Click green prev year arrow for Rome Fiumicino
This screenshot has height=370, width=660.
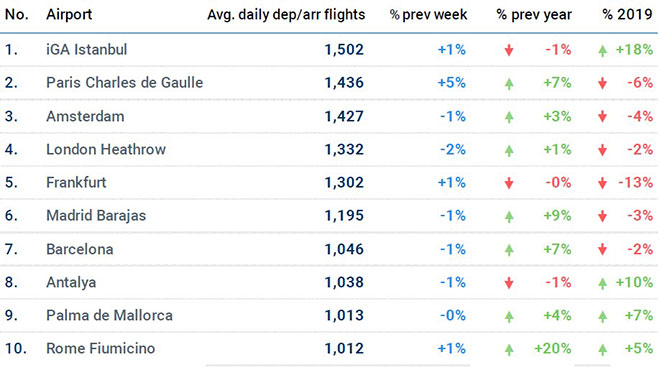point(509,349)
